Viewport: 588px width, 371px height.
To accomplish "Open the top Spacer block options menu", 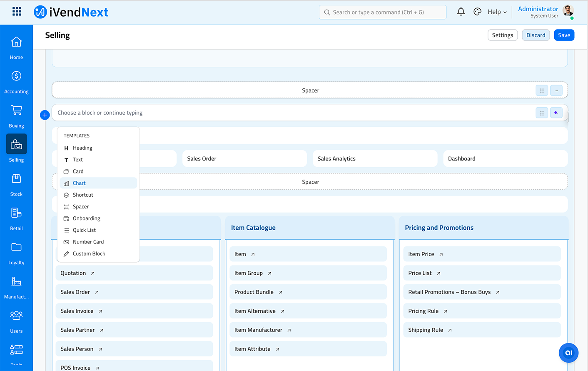I will (x=556, y=90).
